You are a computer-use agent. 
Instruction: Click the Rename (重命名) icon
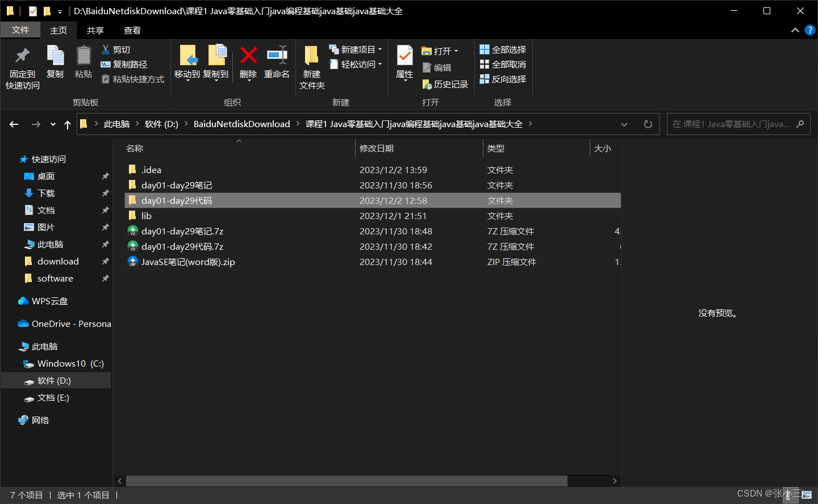coord(277,56)
